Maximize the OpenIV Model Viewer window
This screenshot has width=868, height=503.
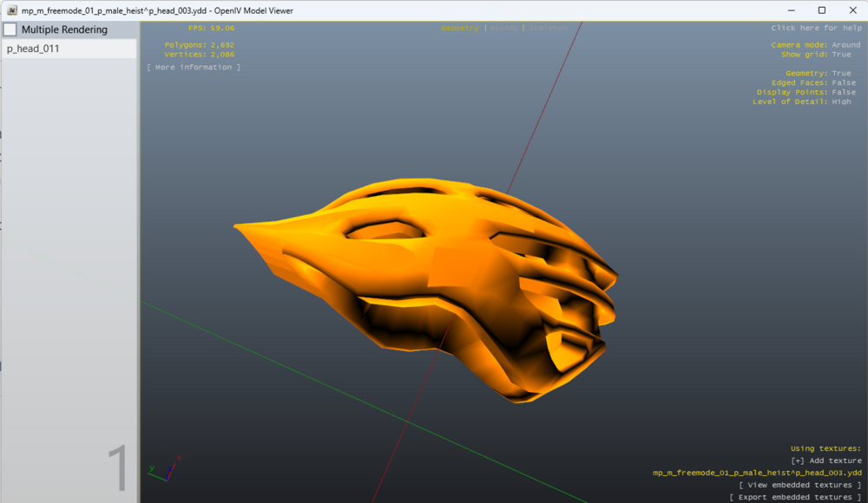(x=821, y=10)
